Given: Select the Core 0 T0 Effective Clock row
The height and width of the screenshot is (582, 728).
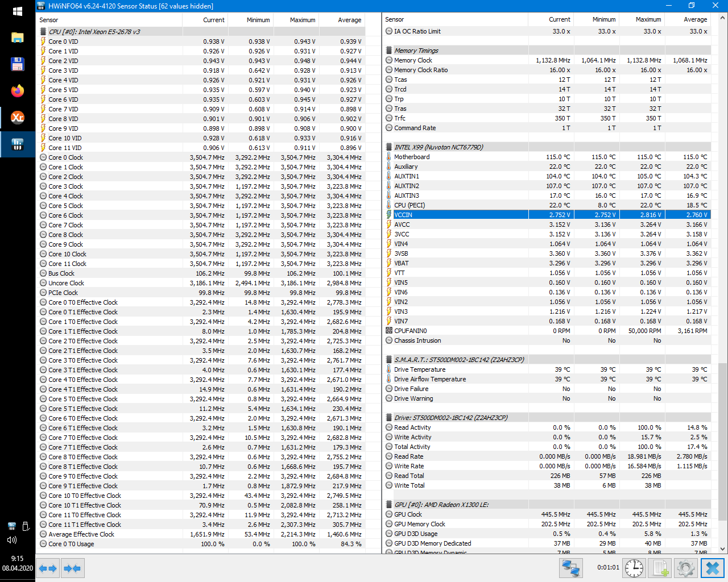Looking at the screenshot, I should (201, 302).
